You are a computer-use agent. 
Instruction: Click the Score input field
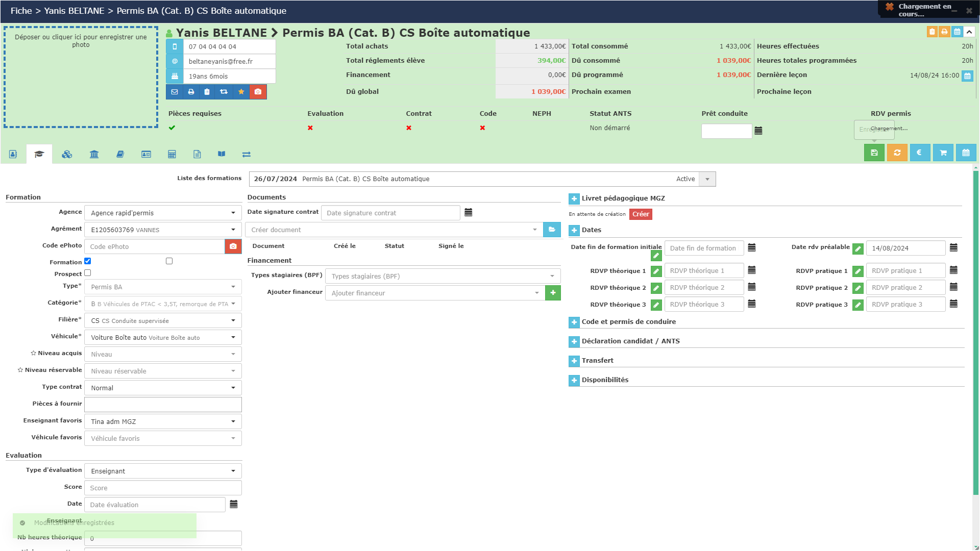163,488
